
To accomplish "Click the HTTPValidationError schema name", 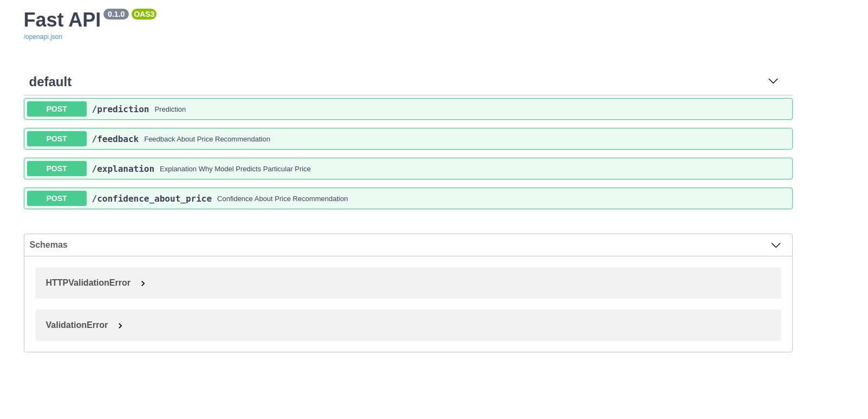I will [x=88, y=283].
